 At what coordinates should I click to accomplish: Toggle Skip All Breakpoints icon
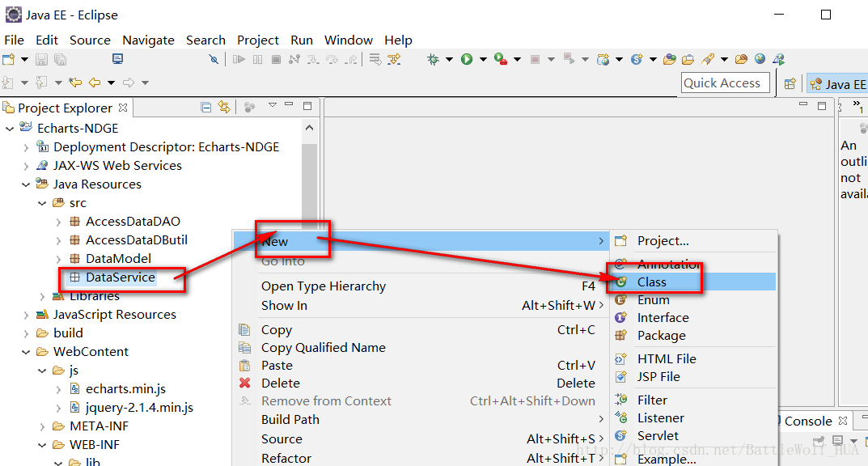(x=214, y=59)
